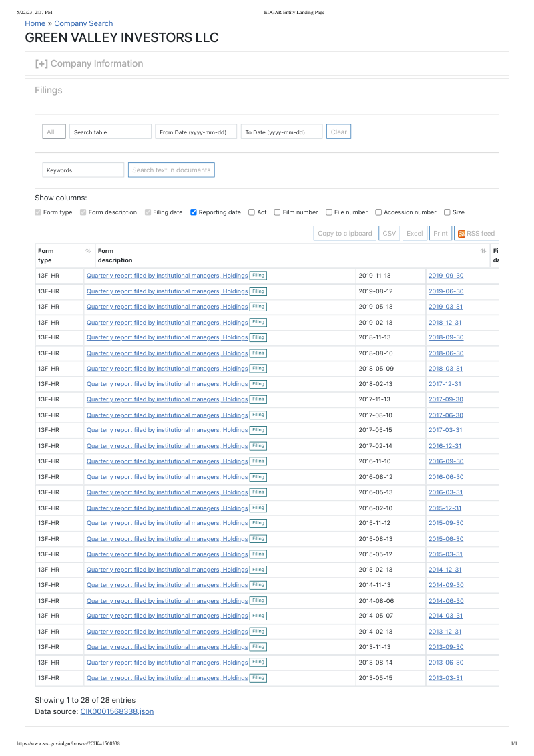Click the To Date input field

(x=282, y=132)
